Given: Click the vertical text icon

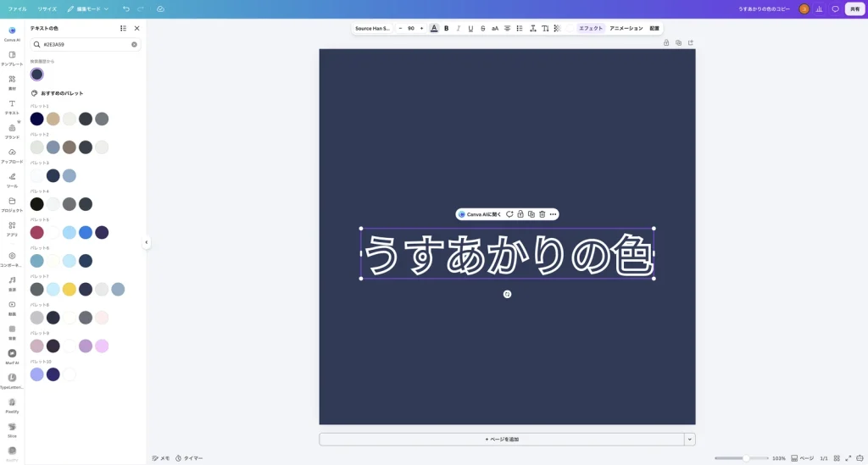Looking at the screenshot, I should (545, 28).
